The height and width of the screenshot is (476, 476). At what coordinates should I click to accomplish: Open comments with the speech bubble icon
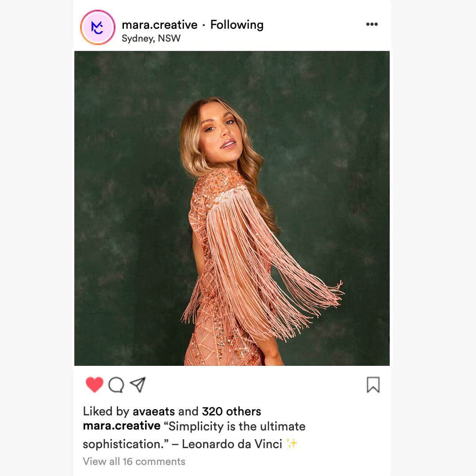coord(116,385)
